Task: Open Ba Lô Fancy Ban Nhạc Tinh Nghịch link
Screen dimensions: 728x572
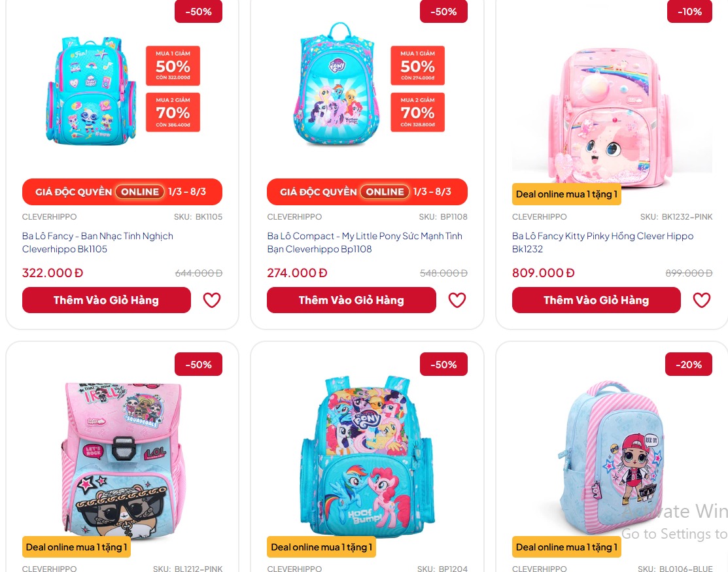Action: [97, 242]
